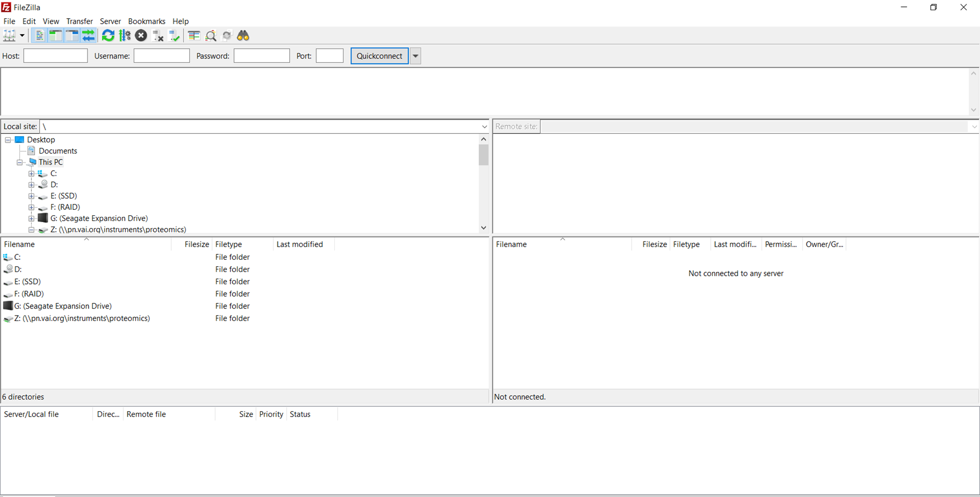Open the Quickconnect history dropdown
Screen dimensions: 980x497
coord(415,56)
